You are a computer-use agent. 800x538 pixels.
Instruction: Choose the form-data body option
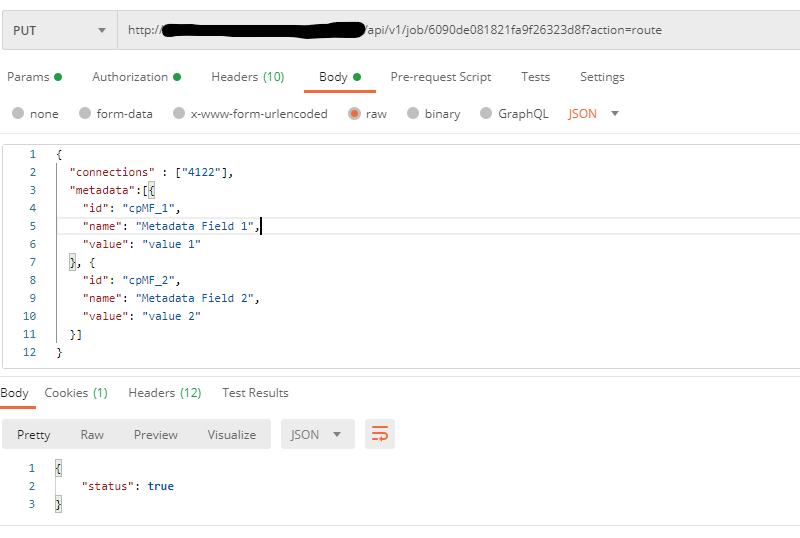(x=85, y=114)
